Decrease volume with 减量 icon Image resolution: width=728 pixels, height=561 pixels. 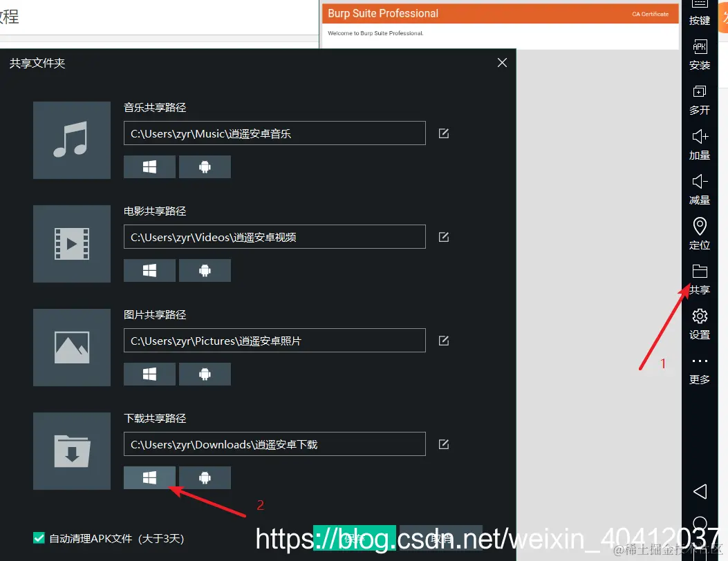tap(700, 189)
